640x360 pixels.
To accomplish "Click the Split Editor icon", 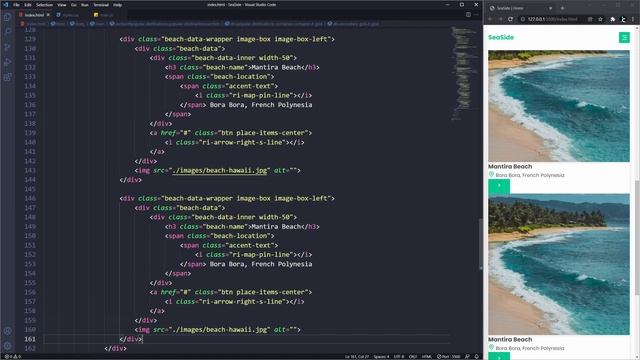I will point(468,15).
